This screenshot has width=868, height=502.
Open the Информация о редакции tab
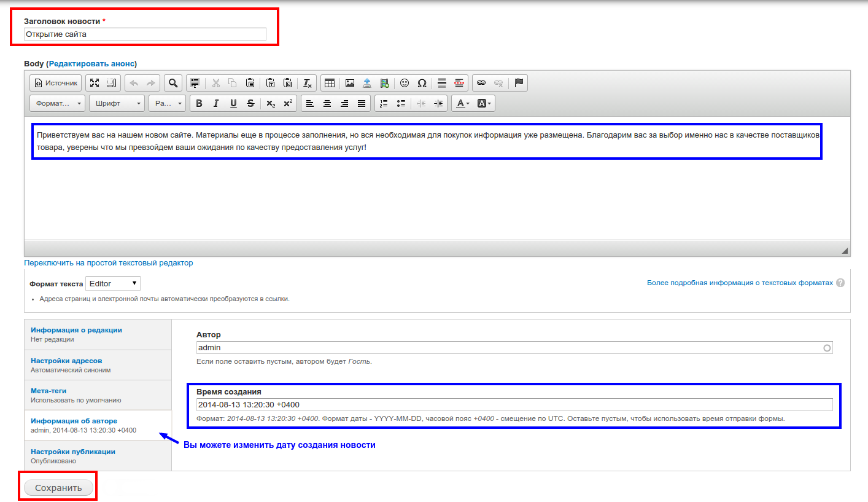98,334
